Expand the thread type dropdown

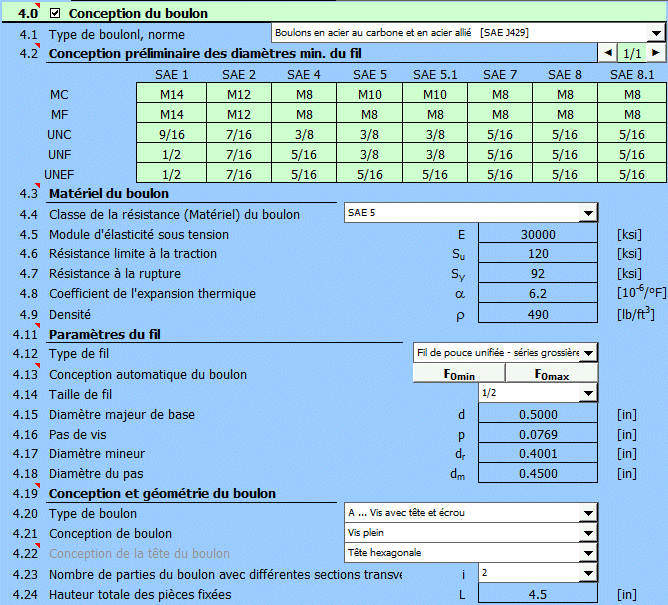click(x=588, y=353)
